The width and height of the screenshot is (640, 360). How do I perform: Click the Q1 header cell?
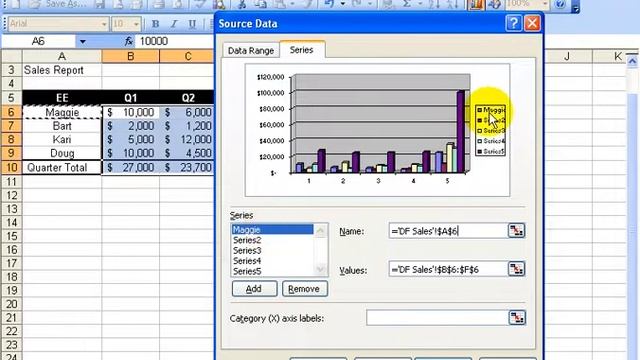(x=131, y=98)
